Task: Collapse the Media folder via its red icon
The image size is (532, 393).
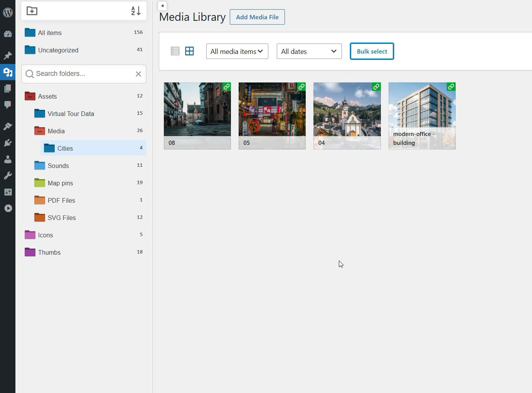Action: pyautogui.click(x=40, y=131)
